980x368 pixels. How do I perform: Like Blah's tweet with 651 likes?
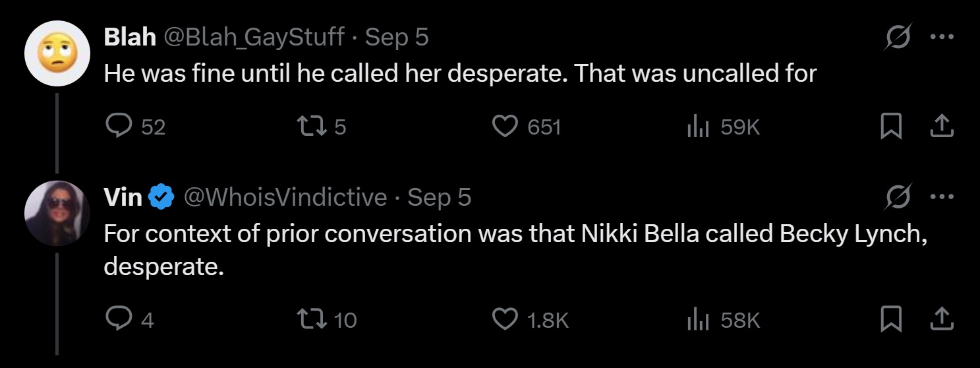[505, 126]
